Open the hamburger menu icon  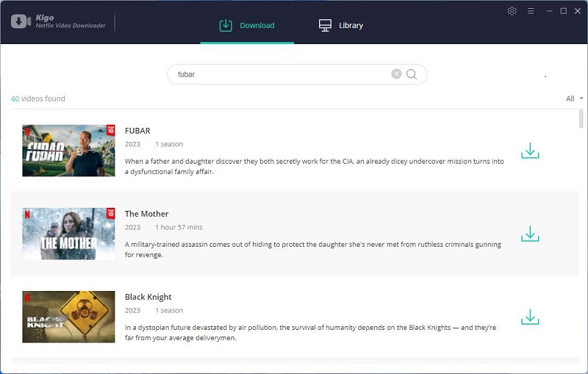click(531, 11)
